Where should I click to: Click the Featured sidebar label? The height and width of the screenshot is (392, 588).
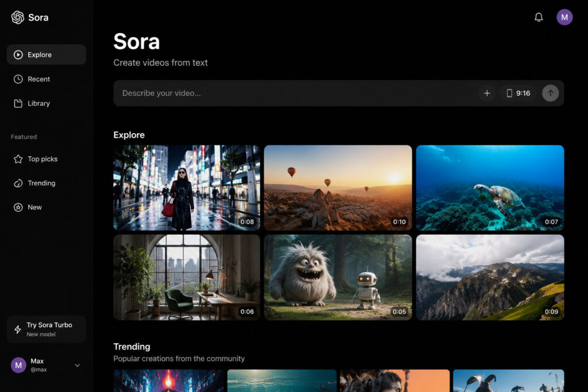pos(24,137)
